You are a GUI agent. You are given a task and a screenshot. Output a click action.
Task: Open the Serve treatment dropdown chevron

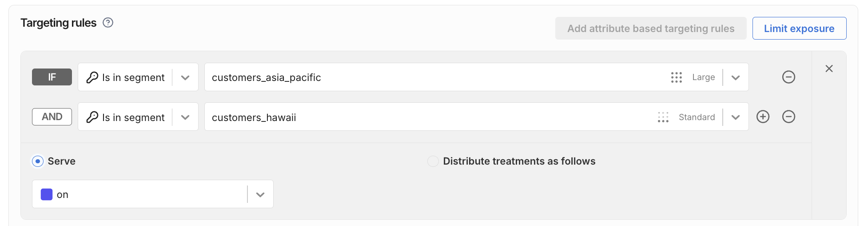pos(260,194)
